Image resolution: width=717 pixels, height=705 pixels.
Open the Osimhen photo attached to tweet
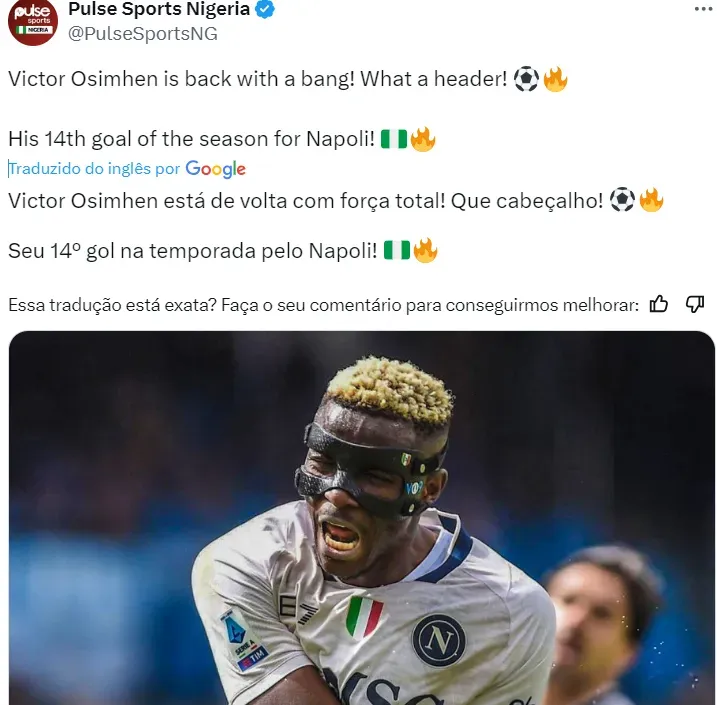[362, 518]
